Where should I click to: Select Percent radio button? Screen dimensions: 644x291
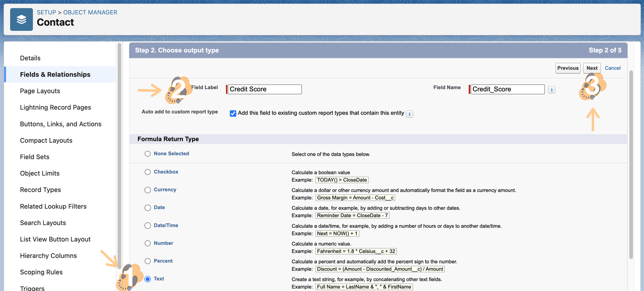pyautogui.click(x=148, y=261)
